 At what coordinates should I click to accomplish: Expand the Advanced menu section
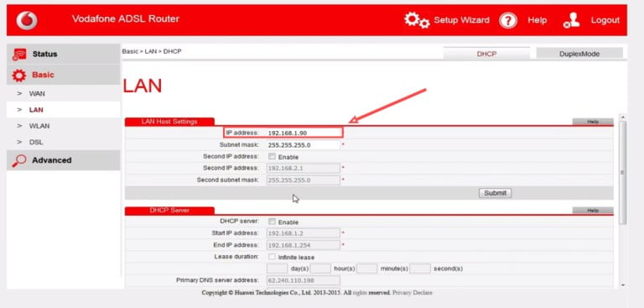tap(63, 160)
